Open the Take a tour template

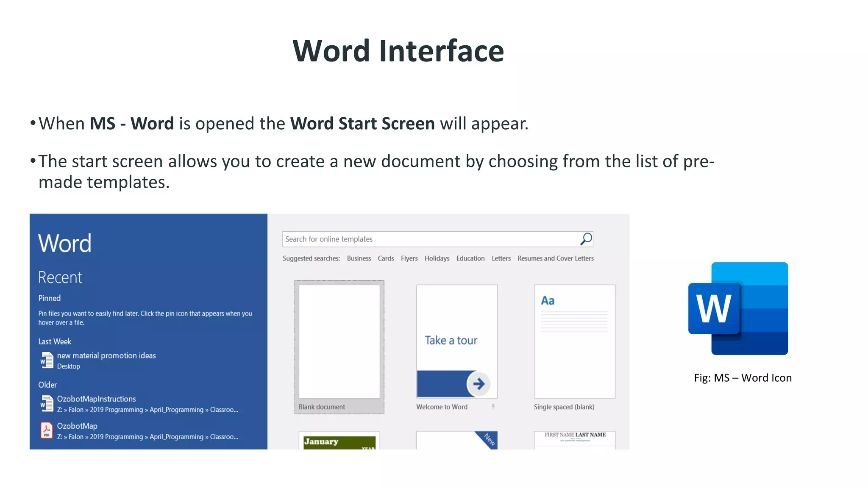point(457,341)
